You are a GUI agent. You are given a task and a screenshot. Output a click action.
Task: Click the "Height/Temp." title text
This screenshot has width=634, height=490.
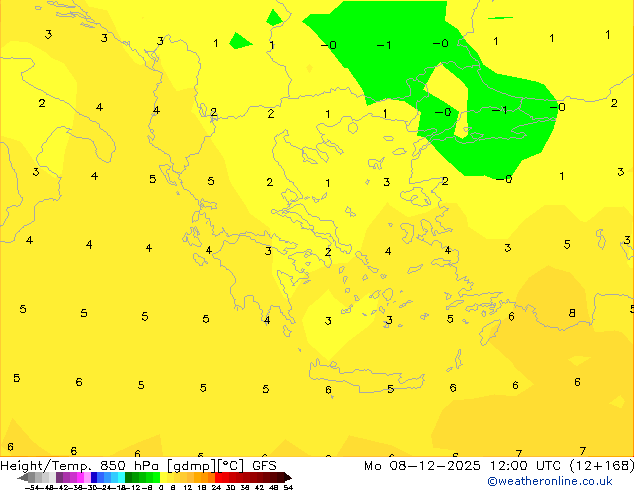click(x=46, y=466)
